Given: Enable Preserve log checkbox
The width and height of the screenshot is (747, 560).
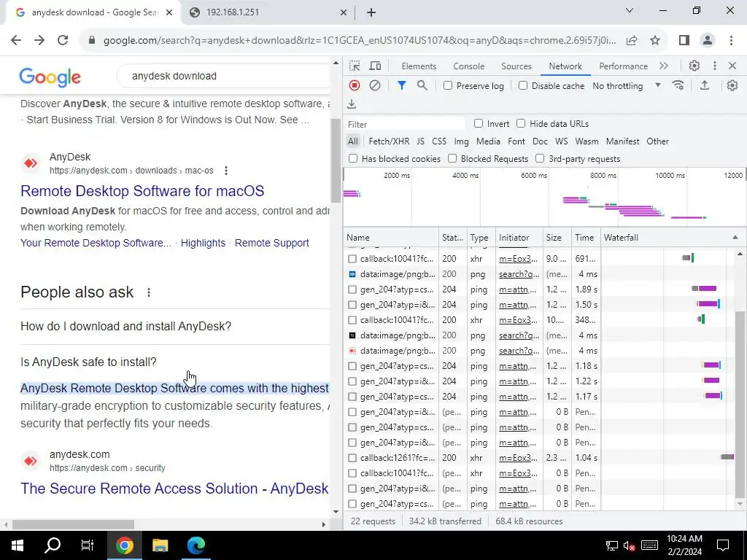Looking at the screenshot, I should 448,86.
